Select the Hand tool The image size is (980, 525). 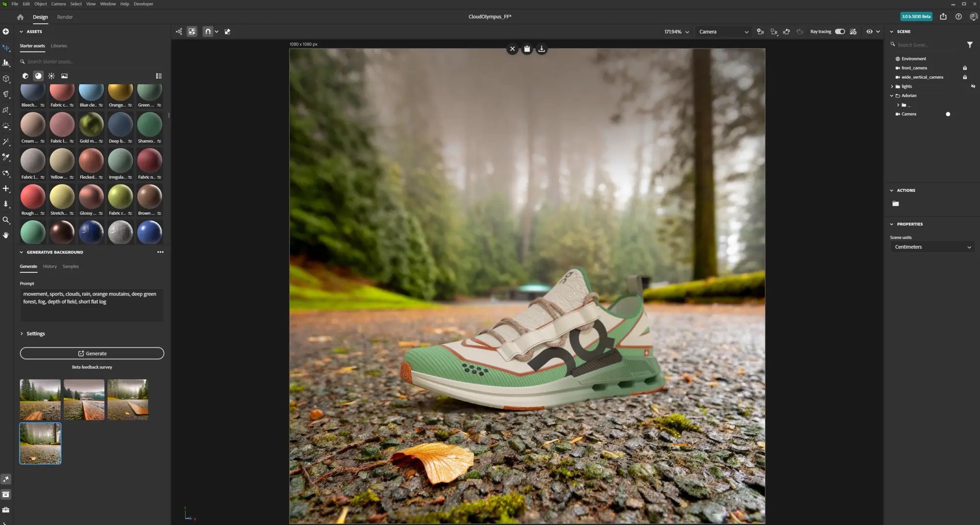point(6,235)
